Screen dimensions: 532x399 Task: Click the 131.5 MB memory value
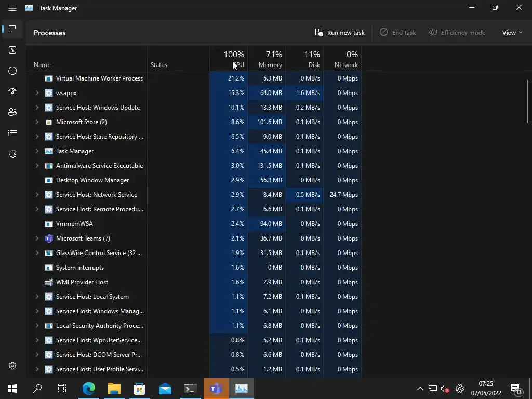(270, 166)
